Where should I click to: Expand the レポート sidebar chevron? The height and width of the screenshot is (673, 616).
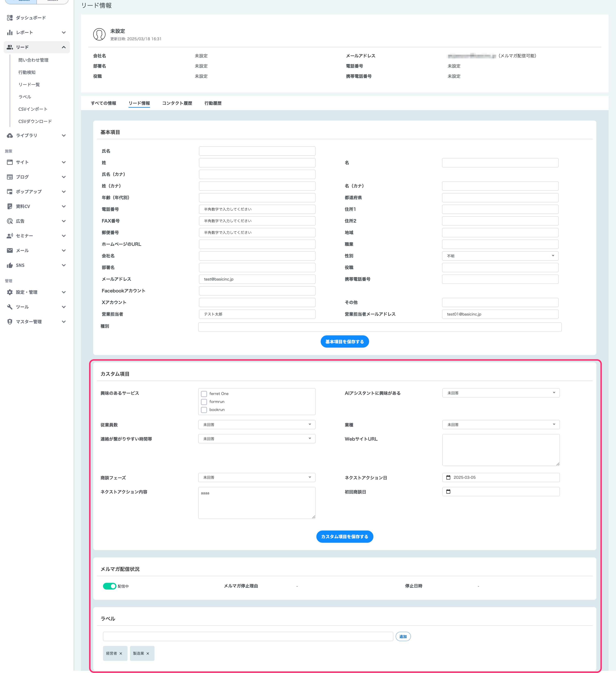click(64, 32)
